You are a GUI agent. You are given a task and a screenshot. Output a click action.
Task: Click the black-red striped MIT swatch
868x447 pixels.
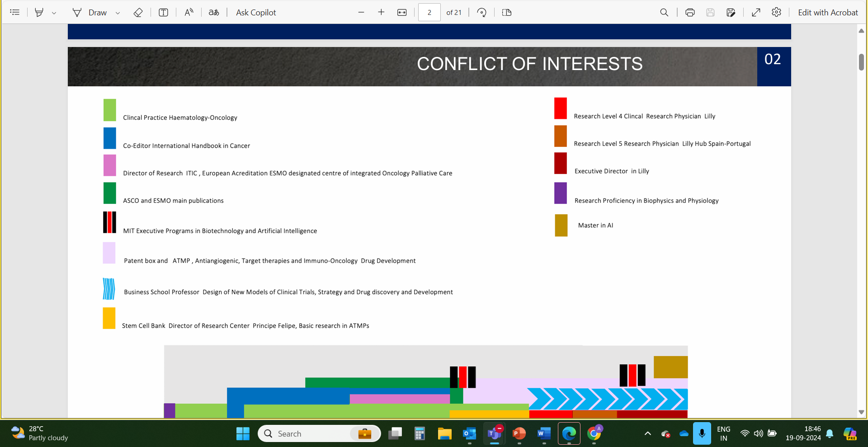(109, 222)
